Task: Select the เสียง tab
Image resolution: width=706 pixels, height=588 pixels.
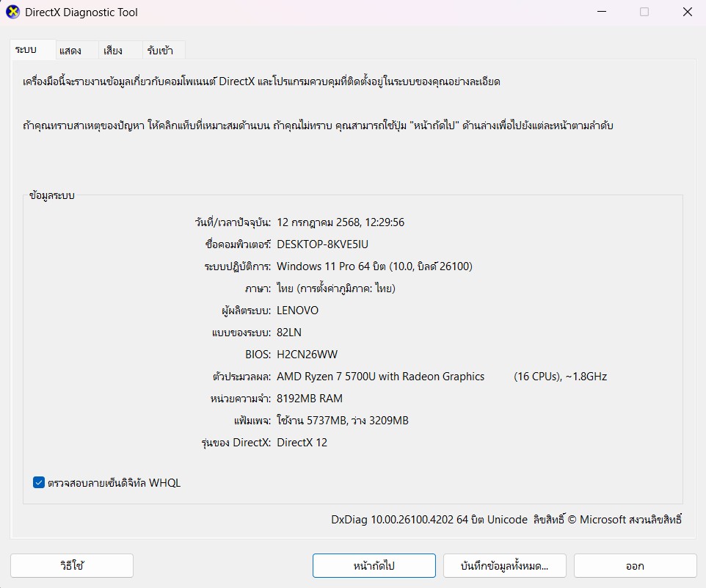Action: pos(112,51)
